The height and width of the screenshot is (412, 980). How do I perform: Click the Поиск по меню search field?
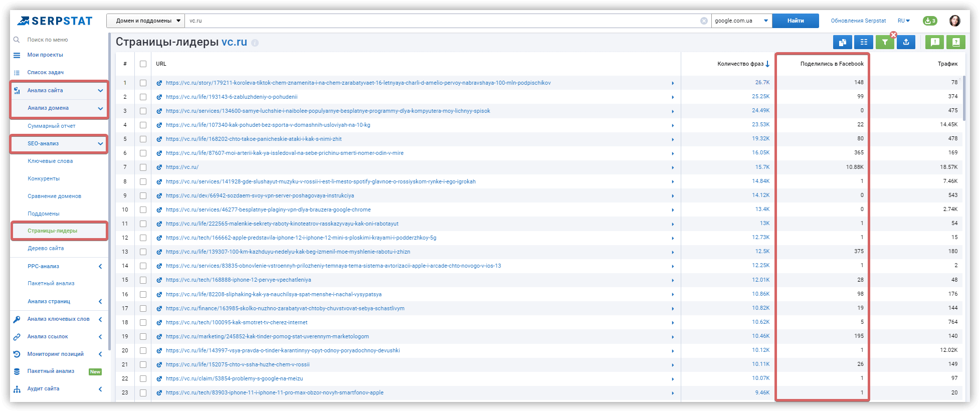(x=48, y=40)
